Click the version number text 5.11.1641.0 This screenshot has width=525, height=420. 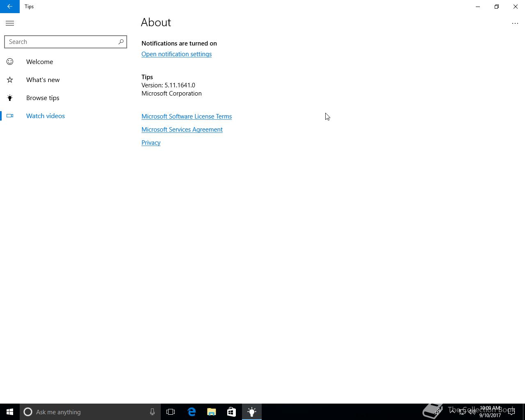click(x=180, y=85)
